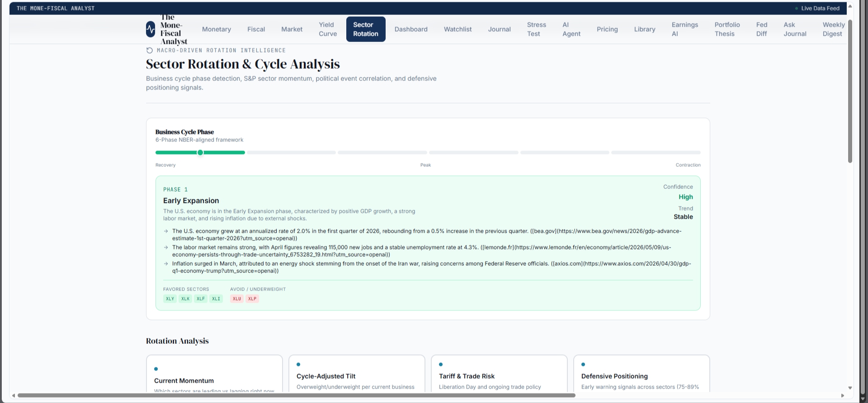
Task: Switch to the Journal tab
Action: click(500, 29)
